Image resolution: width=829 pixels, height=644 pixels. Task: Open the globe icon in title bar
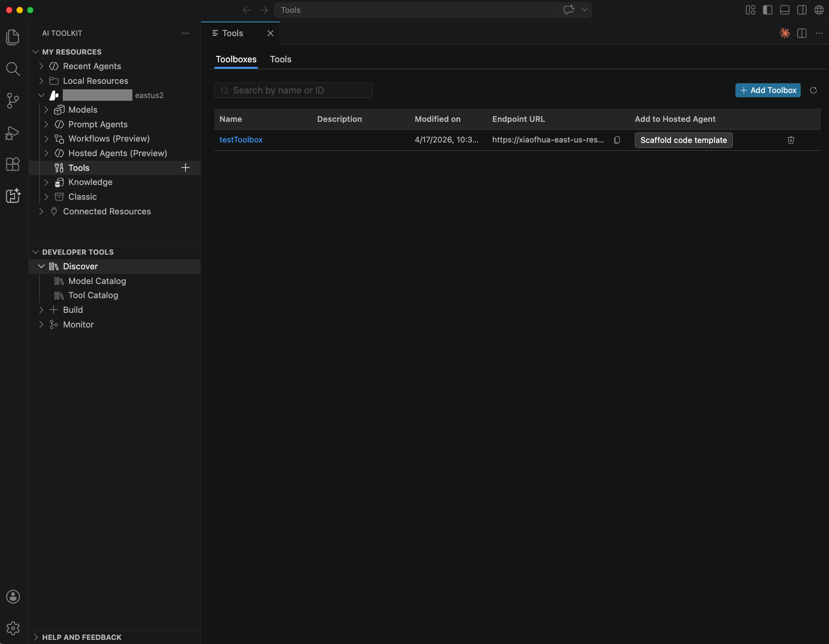pyautogui.click(x=819, y=10)
